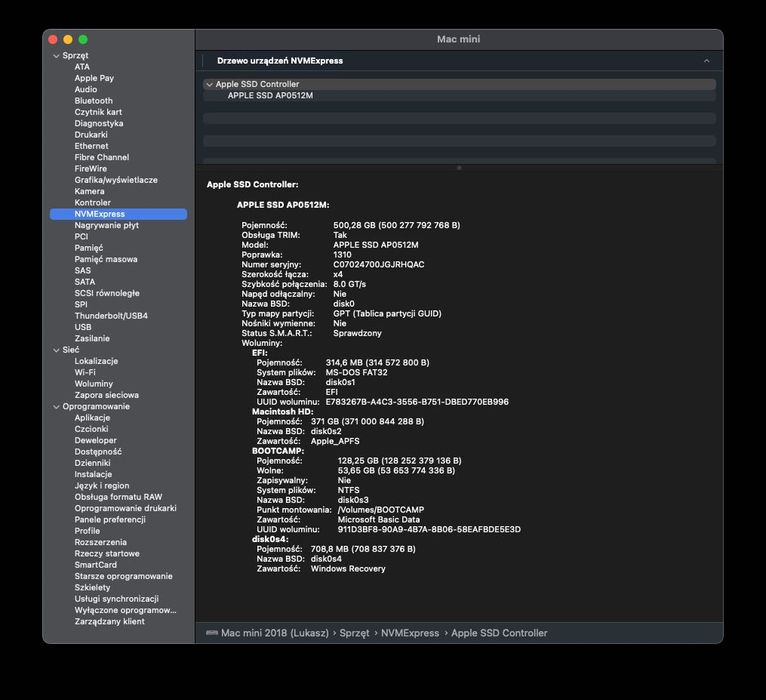Select Deweloper in the sidebar

click(95, 440)
